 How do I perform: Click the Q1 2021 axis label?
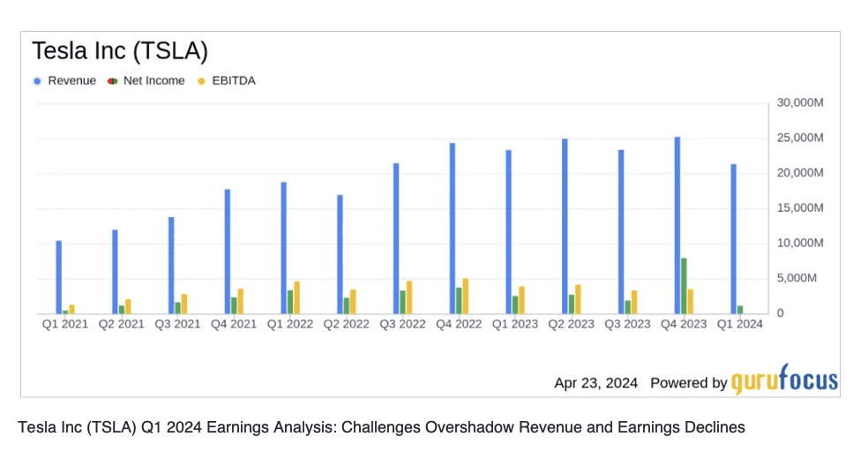65,324
